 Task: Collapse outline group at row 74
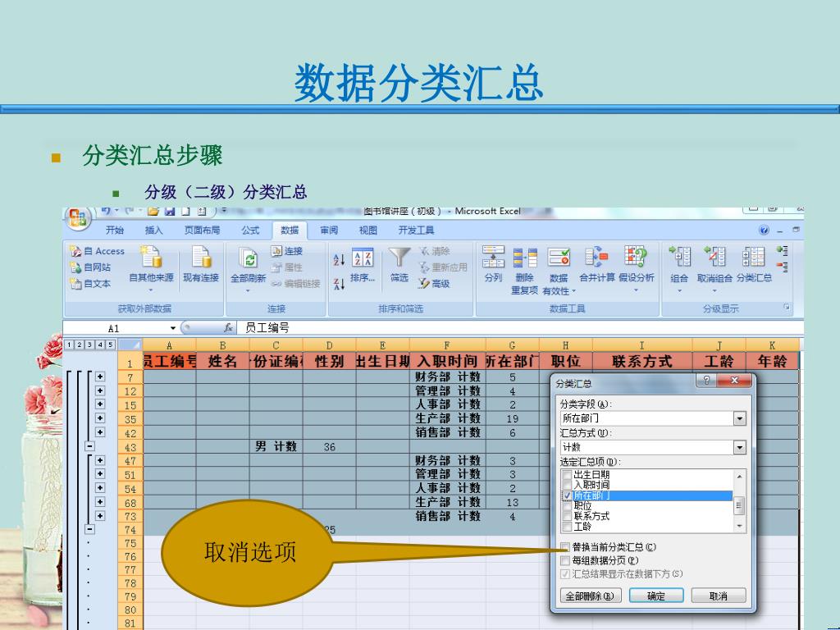(x=89, y=529)
